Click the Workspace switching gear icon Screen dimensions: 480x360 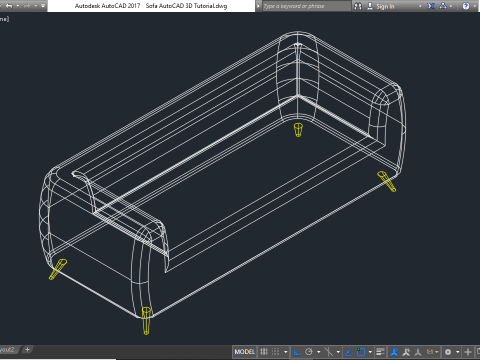[448, 352]
